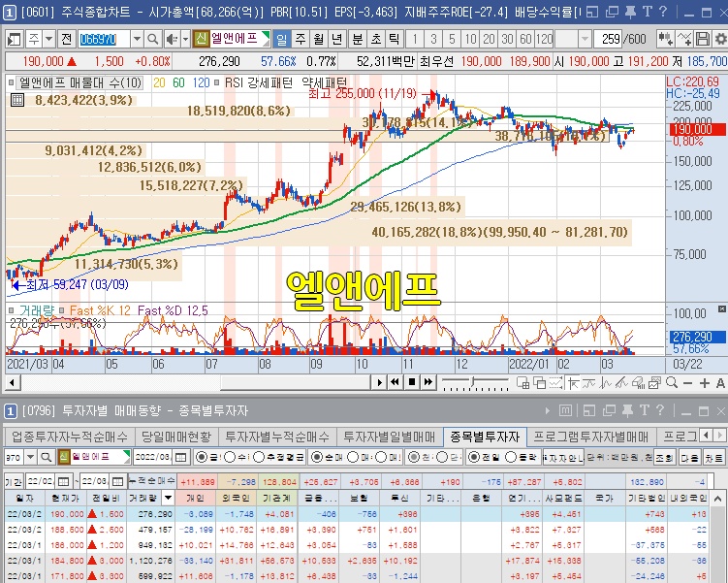
Task: Open the stock code dropdown arrow next to 066970
Action: [137, 39]
